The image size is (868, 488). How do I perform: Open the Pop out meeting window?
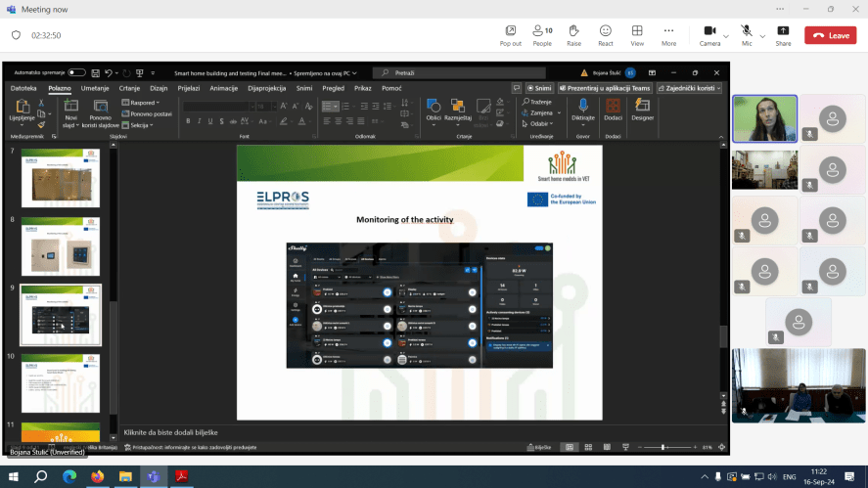511,35
